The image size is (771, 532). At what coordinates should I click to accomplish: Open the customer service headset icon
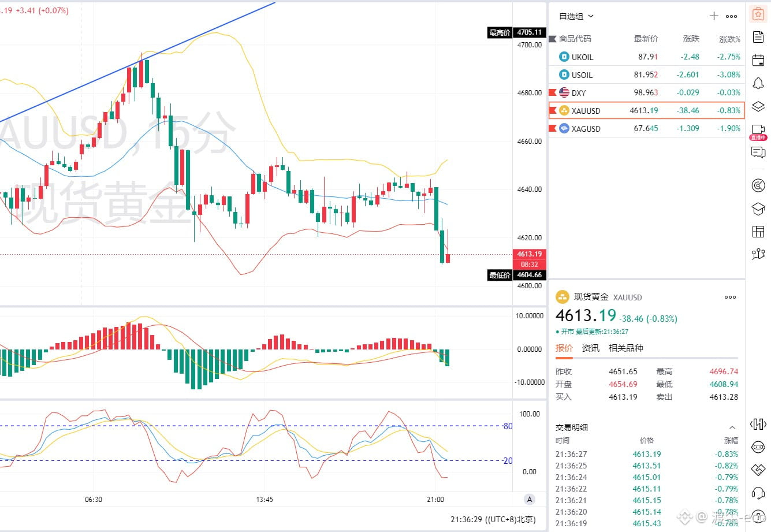pos(758,493)
